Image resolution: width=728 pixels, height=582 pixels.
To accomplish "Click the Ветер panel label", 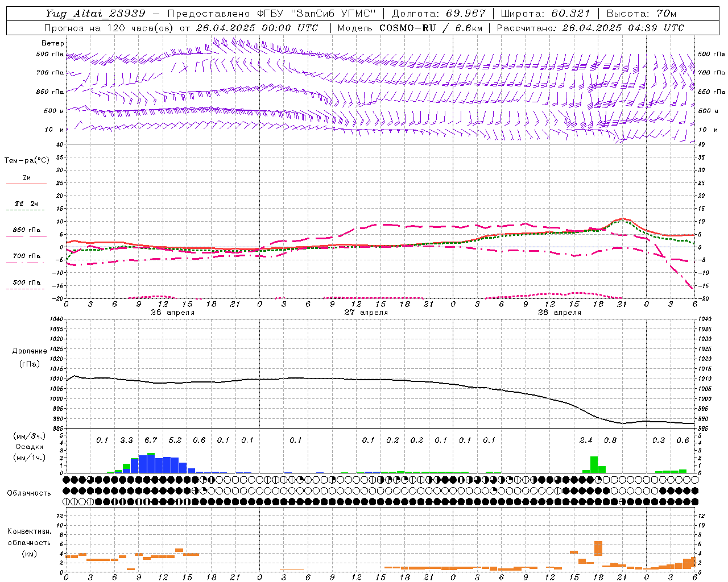I will tap(52, 43).
